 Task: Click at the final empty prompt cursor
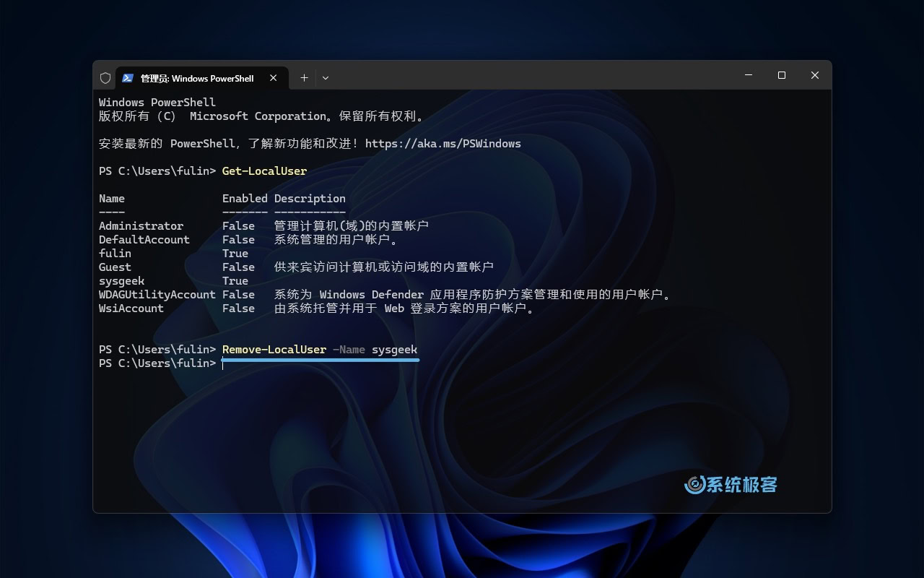click(x=224, y=363)
